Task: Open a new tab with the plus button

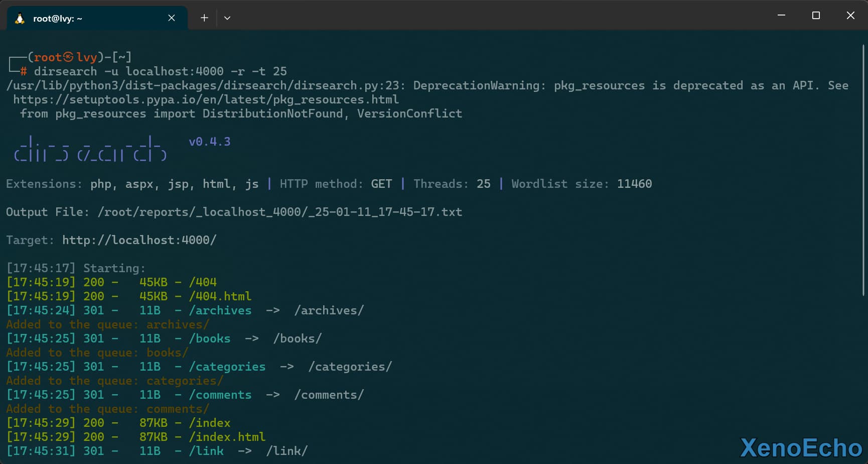Action: click(x=204, y=18)
